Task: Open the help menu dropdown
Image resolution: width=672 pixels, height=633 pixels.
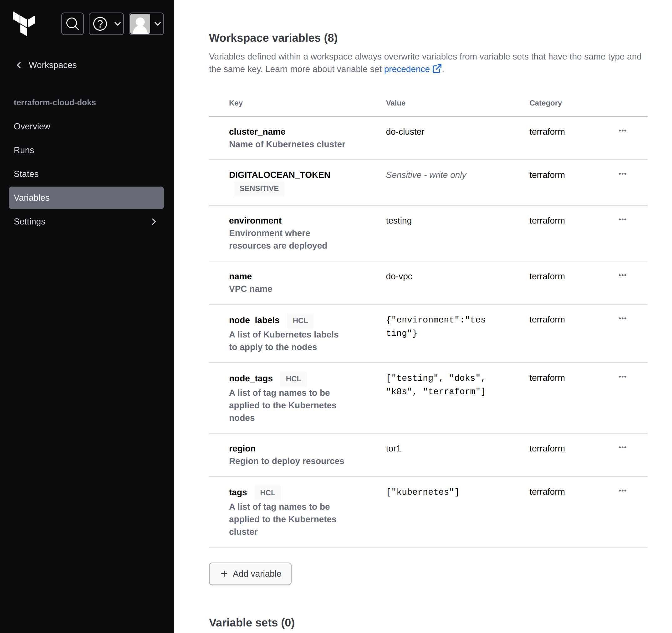Action: (x=106, y=24)
